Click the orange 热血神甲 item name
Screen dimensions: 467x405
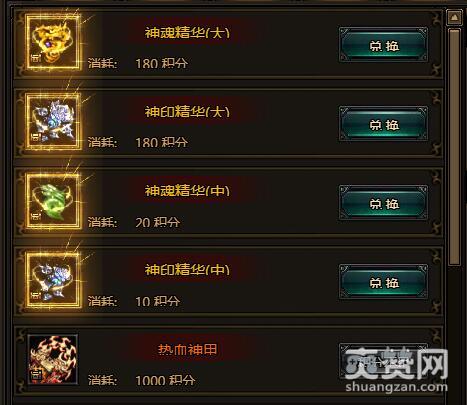(187, 349)
